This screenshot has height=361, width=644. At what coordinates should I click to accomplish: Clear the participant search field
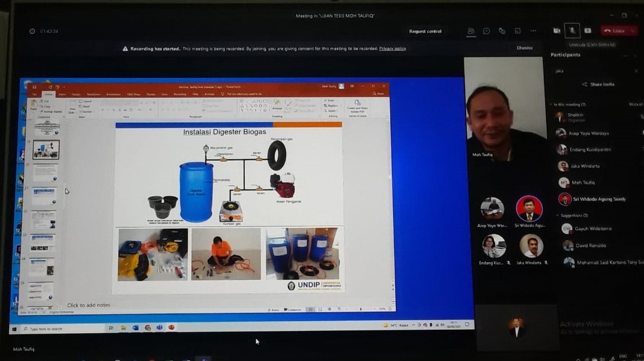(x=636, y=71)
